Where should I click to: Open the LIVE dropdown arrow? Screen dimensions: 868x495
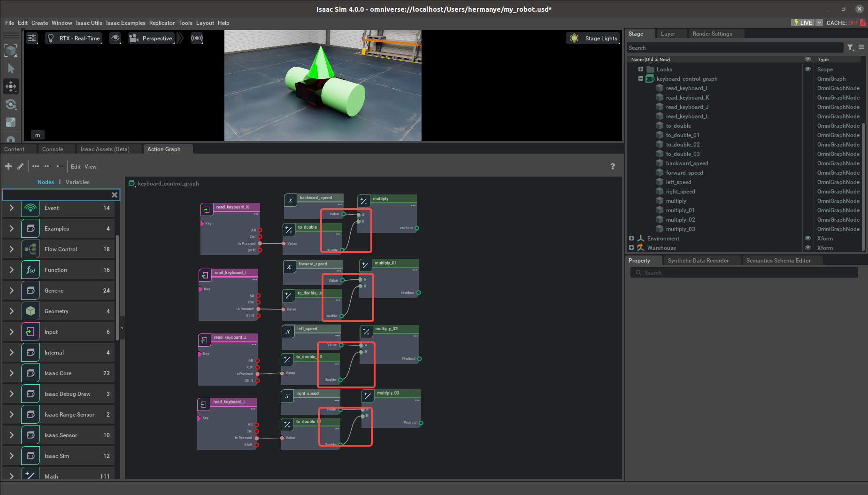[x=819, y=23]
